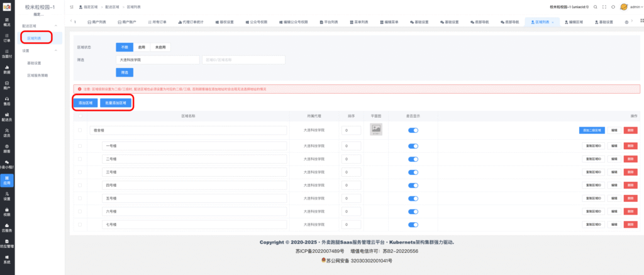Select the 启用 status filter option
This screenshot has width=644, height=275.
(142, 47)
